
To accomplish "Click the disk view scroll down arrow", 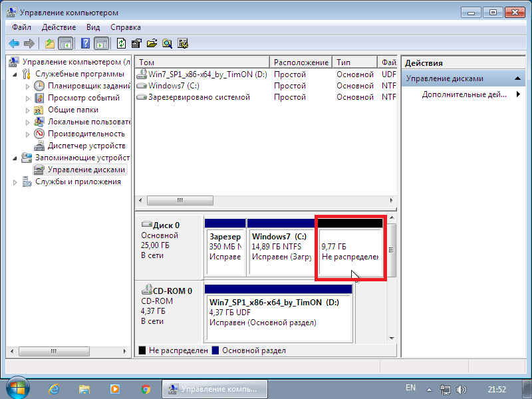I will pyautogui.click(x=392, y=338).
